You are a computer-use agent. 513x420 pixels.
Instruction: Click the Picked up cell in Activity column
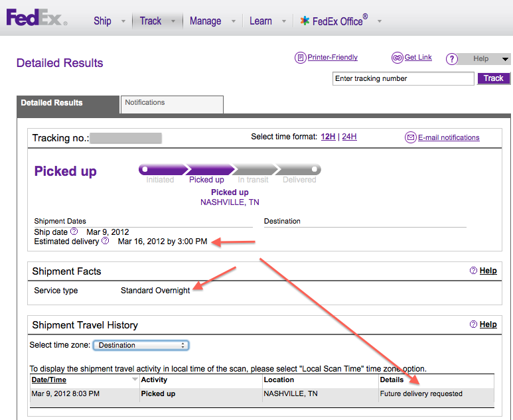[158, 393]
